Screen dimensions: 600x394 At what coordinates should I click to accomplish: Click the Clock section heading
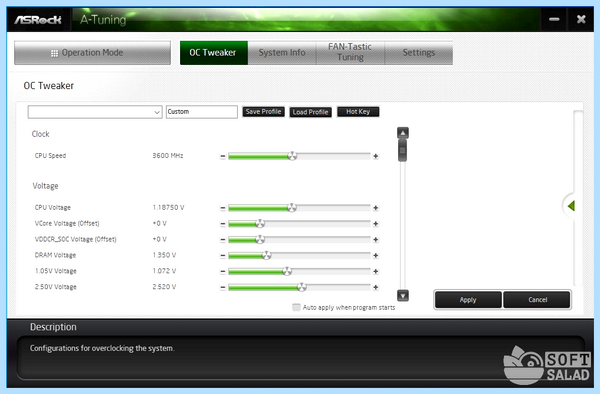pyautogui.click(x=41, y=134)
